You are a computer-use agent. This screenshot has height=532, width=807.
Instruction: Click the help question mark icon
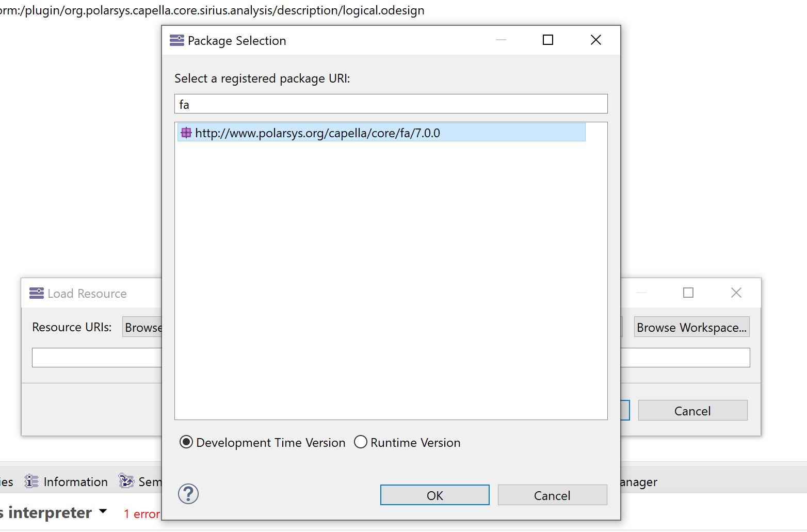click(188, 494)
